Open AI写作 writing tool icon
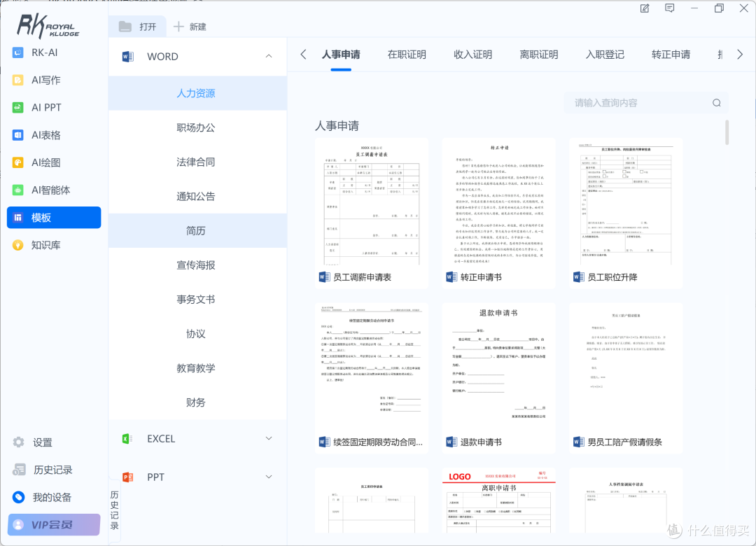This screenshot has height=546, width=756. point(17,80)
